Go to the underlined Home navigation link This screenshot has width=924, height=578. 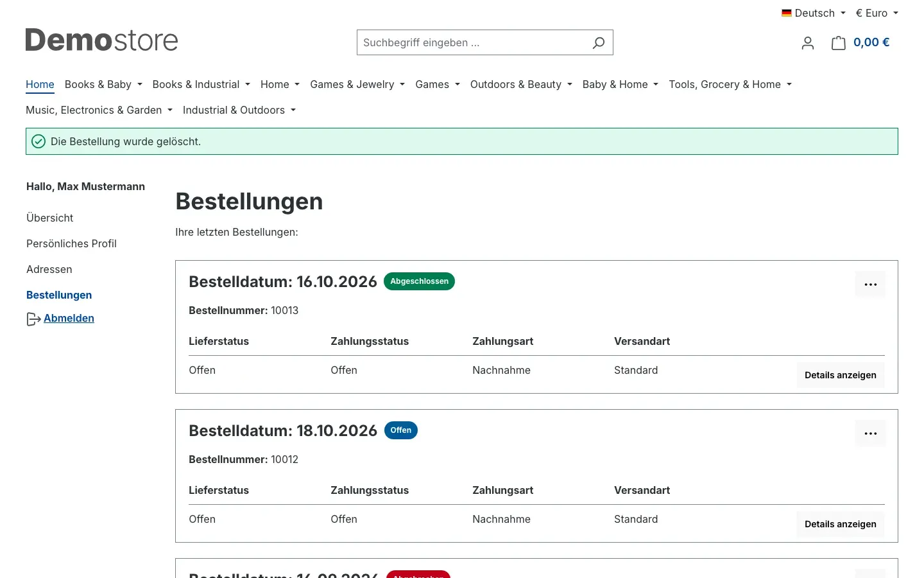click(x=40, y=84)
